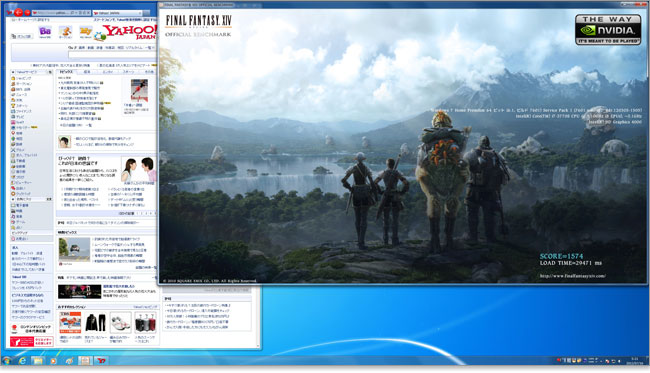Open TV in Yahoo services sidebar
Image resolution: width=650 pixels, height=373 pixels.
18,117
